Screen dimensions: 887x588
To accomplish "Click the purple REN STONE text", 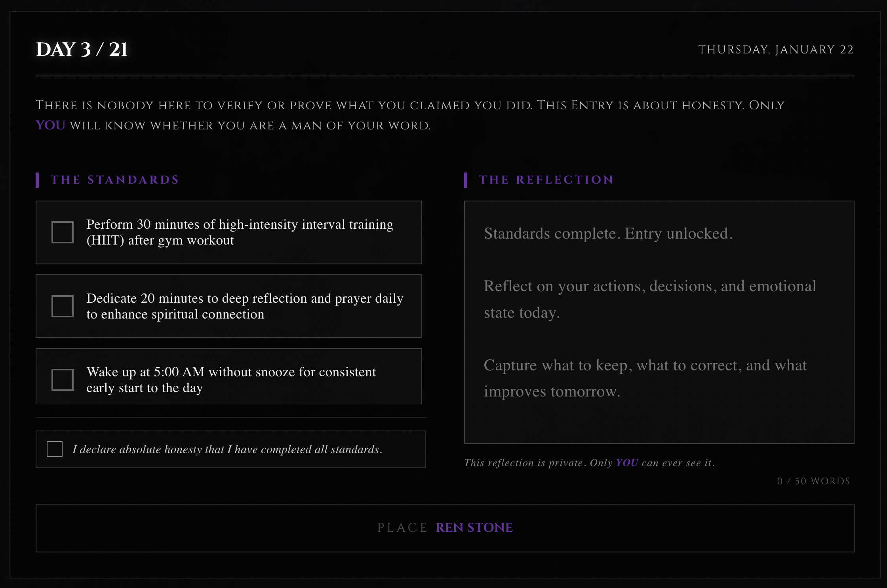I will tap(474, 528).
